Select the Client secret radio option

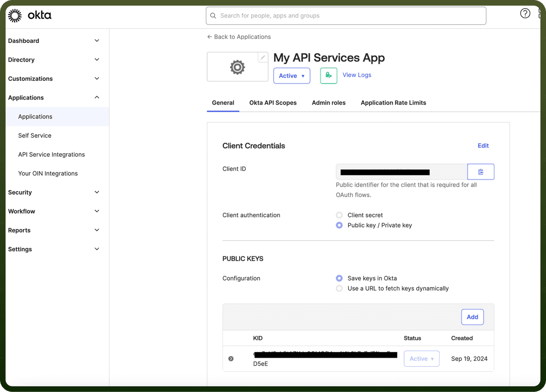click(339, 215)
